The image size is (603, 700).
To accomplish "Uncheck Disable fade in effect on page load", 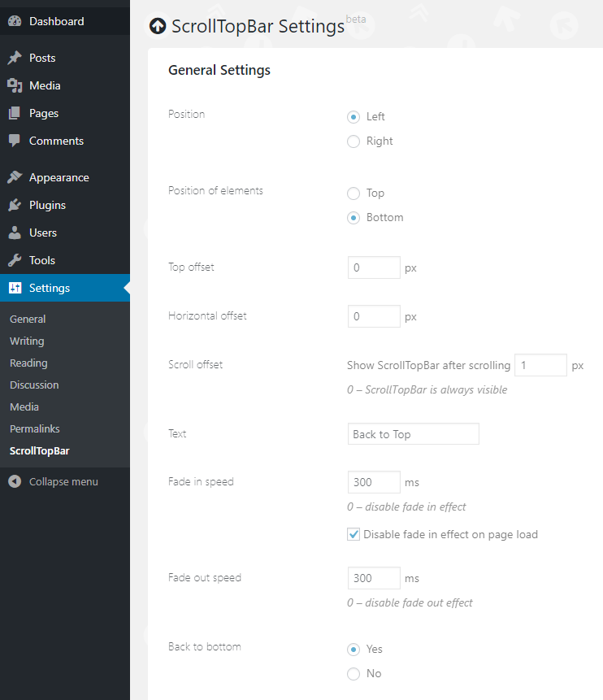I will click(x=354, y=534).
